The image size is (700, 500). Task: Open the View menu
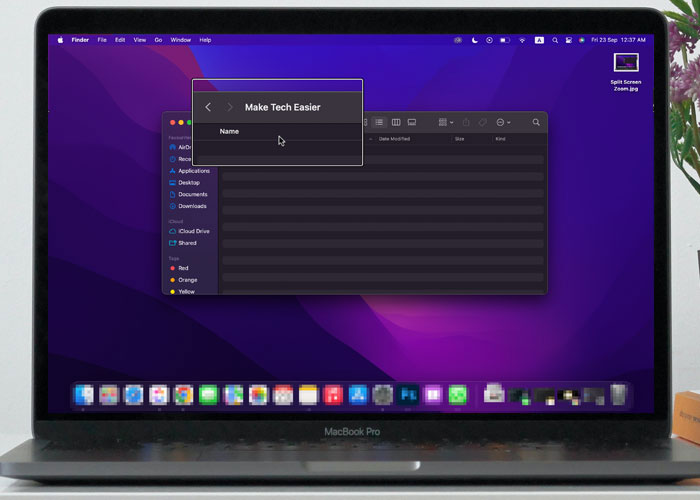[140, 40]
